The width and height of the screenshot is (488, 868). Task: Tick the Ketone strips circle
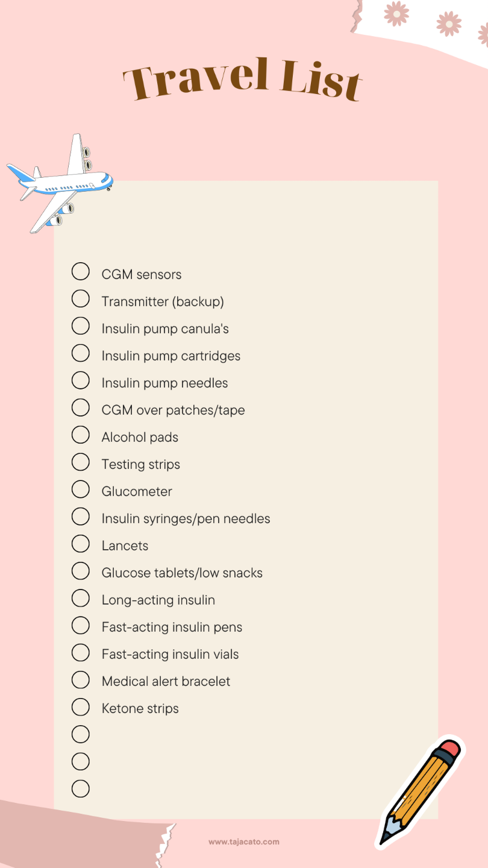pyautogui.click(x=81, y=706)
